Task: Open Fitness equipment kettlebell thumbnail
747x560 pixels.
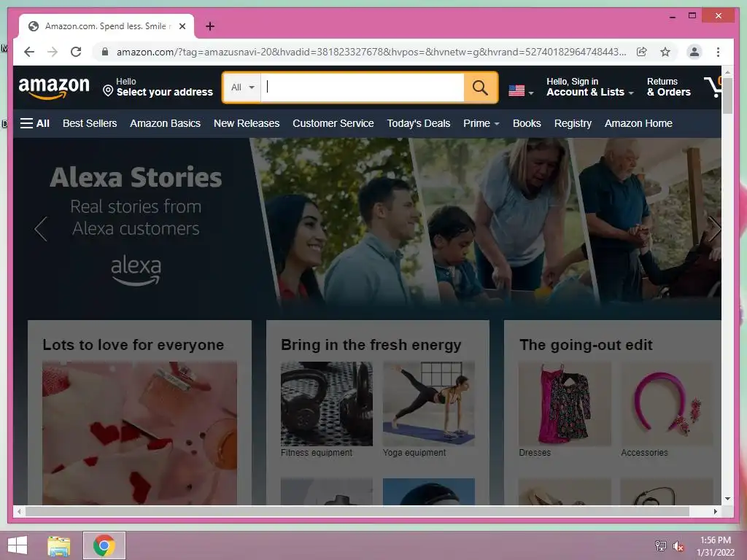Action: pyautogui.click(x=327, y=404)
